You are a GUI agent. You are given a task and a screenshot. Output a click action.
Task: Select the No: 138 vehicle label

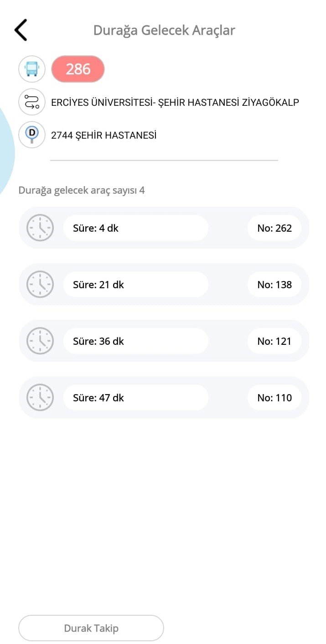pos(275,284)
